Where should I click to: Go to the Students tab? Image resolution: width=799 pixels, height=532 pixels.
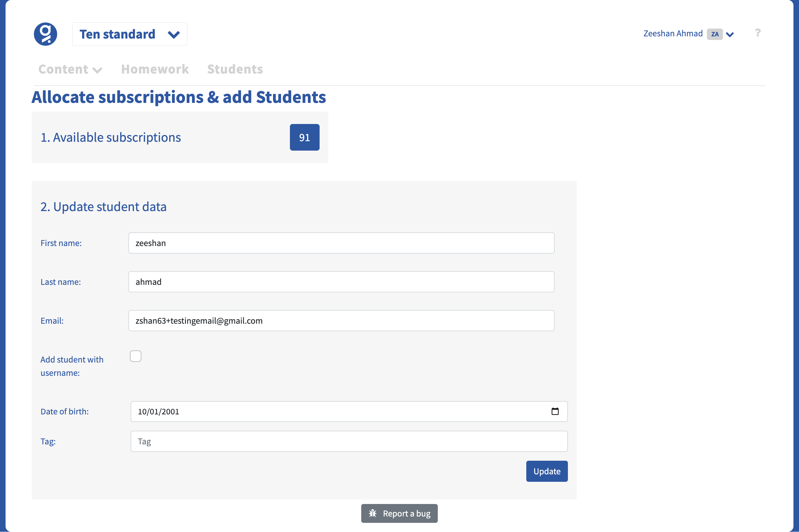235,69
